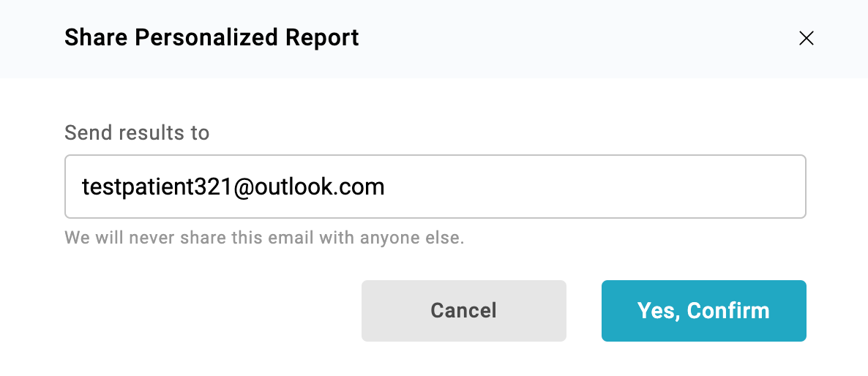Click the testpatient321@outlook.com text
The image size is (868, 376).
[x=233, y=187]
